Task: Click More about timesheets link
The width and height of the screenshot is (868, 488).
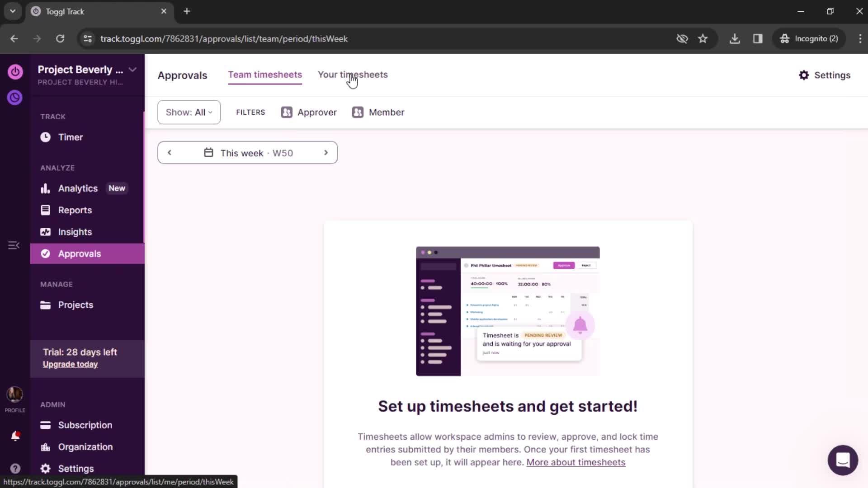Action: pos(576,462)
